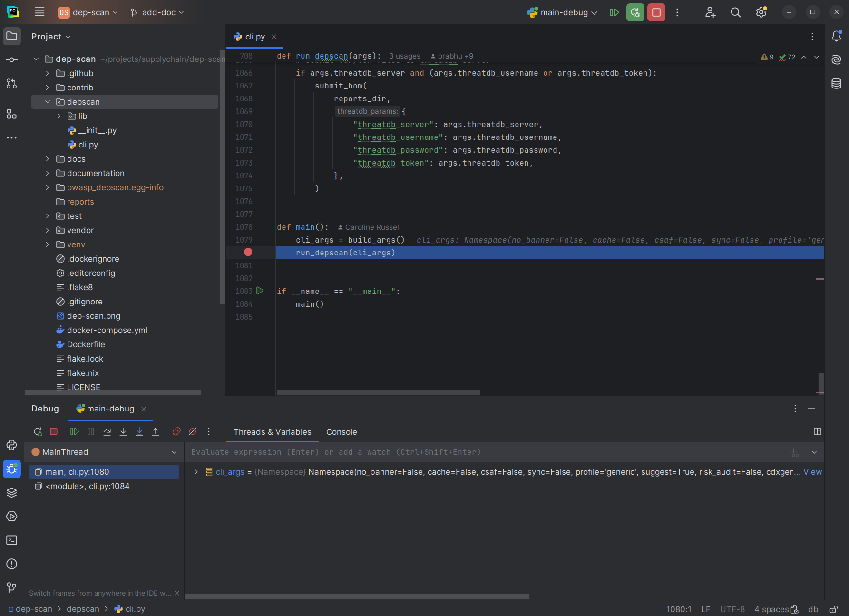The height and width of the screenshot is (616, 849).
Task: Open the Services tool window
Action: tap(12, 517)
